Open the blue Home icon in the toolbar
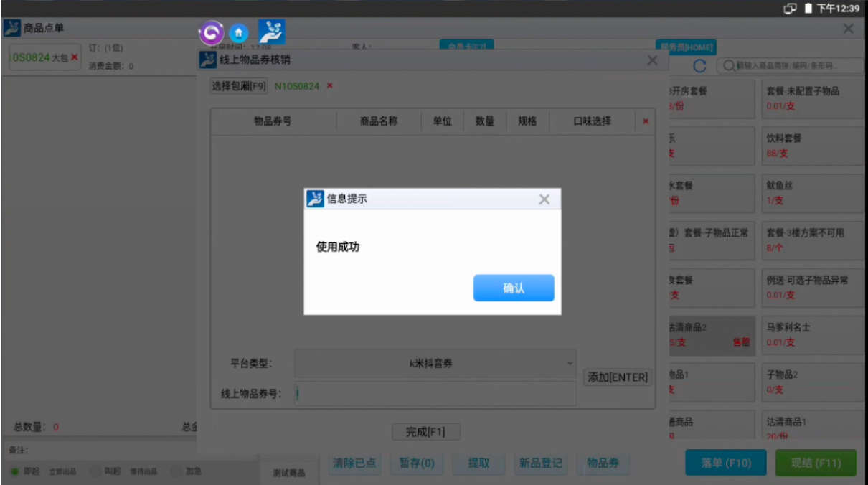Screen dimensions: 868x485 point(238,33)
